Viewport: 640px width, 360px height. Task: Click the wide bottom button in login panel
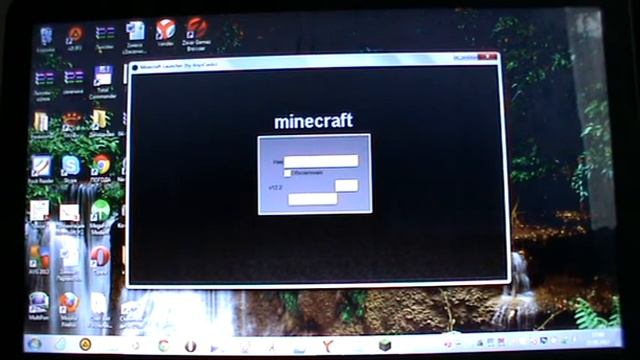(x=313, y=199)
